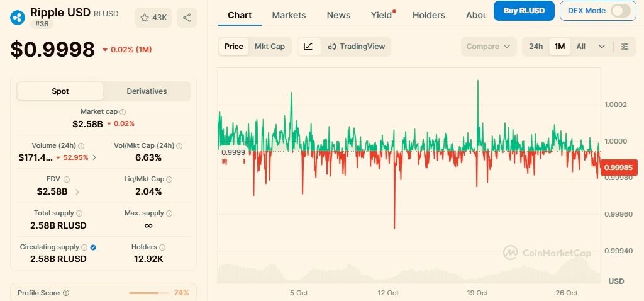Click the info icon next to Profile Score
The width and height of the screenshot is (644, 301).
[x=66, y=293]
